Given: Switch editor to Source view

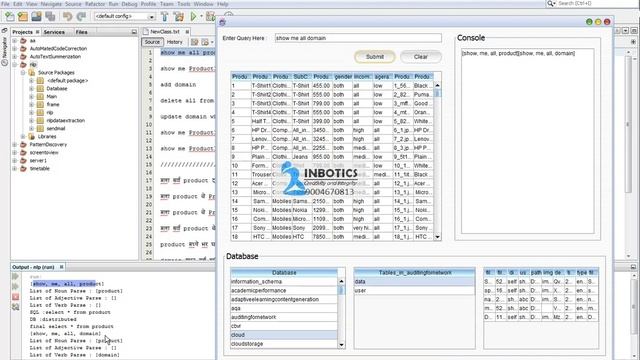Looking at the screenshot, I should (x=152, y=42).
